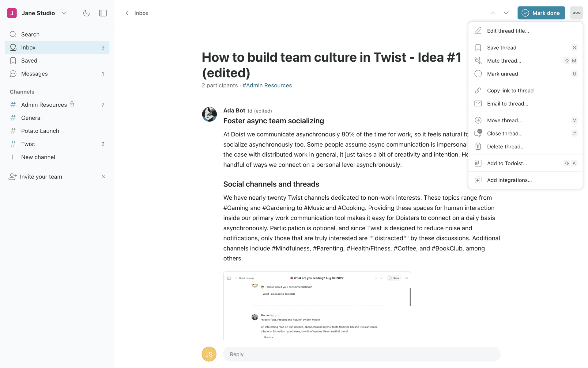
Task: Go back to Inbox with chevron
Action: pyautogui.click(x=127, y=13)
